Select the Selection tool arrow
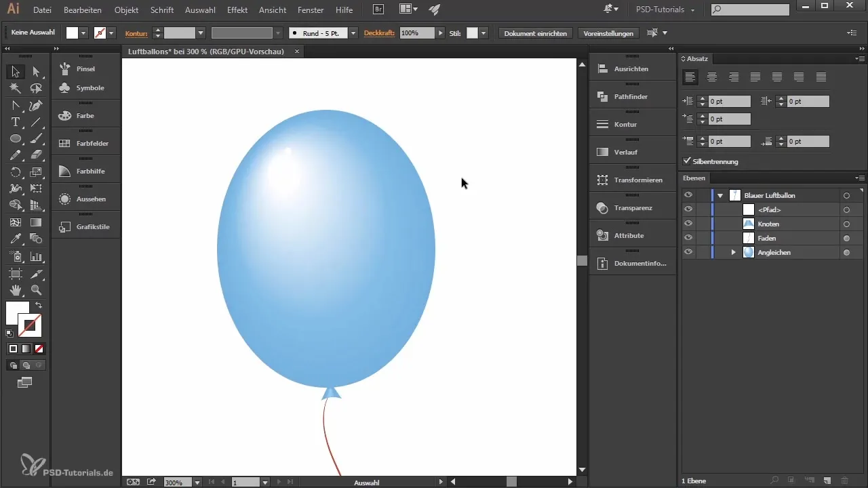Image resolution: width=868 pixels, height=488 pixels. click(x=15, y=71)
